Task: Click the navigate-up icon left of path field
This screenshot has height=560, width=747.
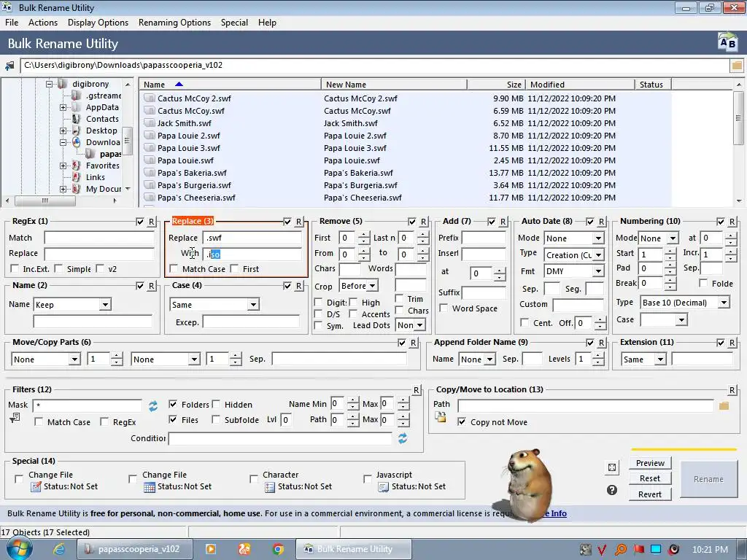Action: pyautogui.click(x=9, y=66)
